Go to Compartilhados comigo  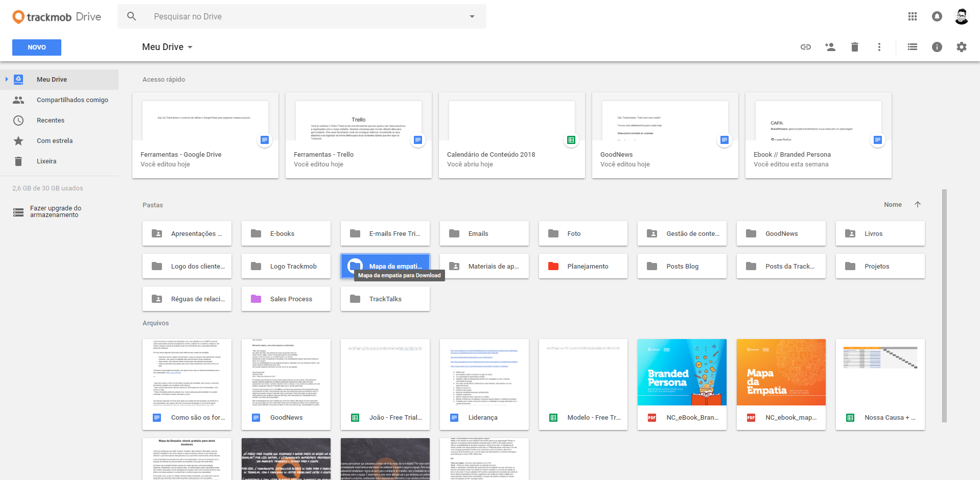point(72,100)
